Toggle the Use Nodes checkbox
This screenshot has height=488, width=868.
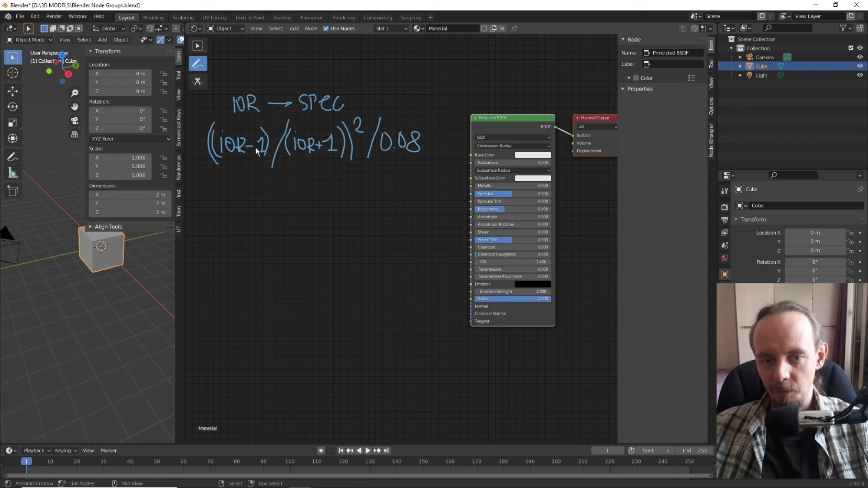coord(326,28)
